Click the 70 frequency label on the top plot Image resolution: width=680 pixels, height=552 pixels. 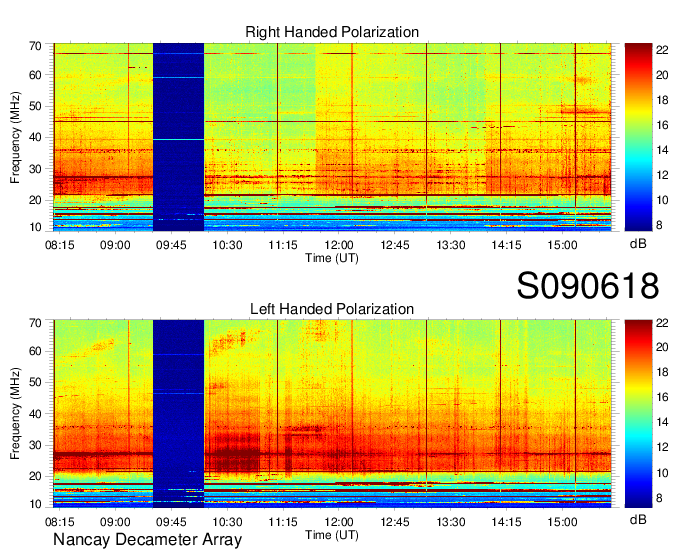[35, 46]
